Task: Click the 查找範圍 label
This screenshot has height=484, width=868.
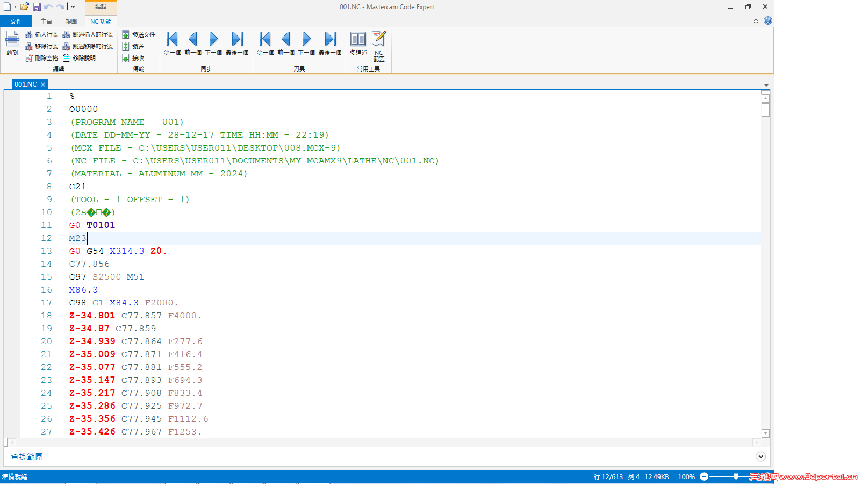Action: pos(27,457)
